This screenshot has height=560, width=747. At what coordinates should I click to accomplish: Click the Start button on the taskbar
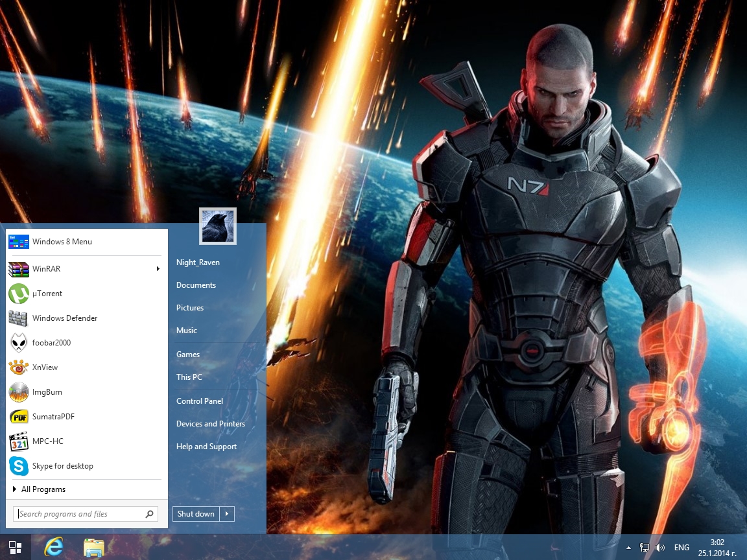point(16,548)
